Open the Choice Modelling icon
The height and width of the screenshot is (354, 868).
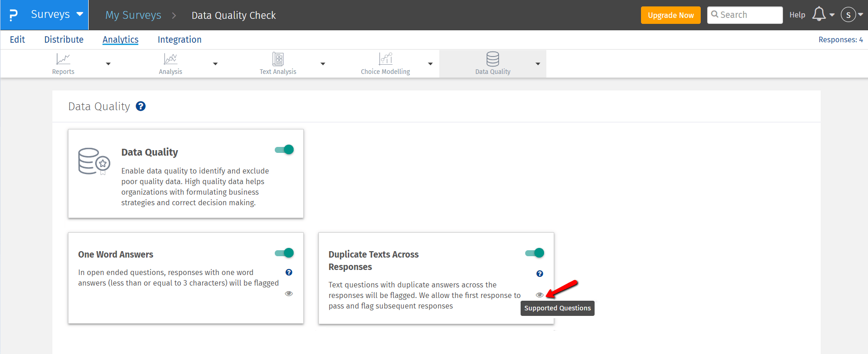coord(386,59)
